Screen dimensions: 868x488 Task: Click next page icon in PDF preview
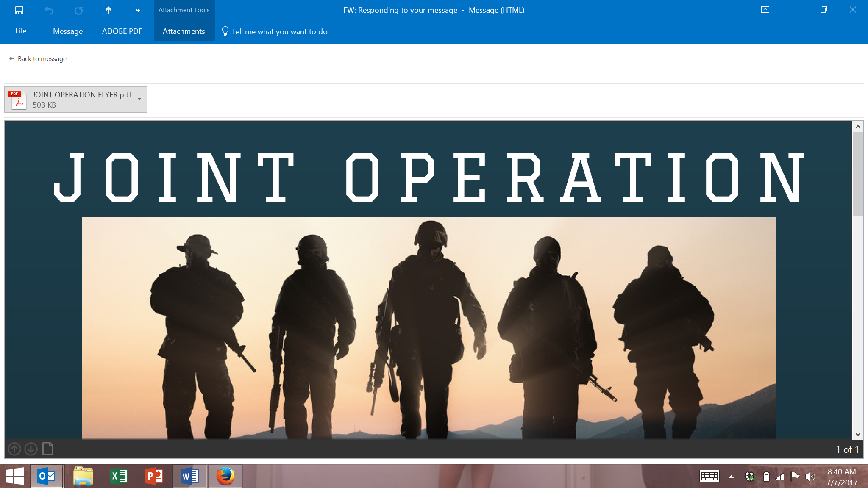31,449
